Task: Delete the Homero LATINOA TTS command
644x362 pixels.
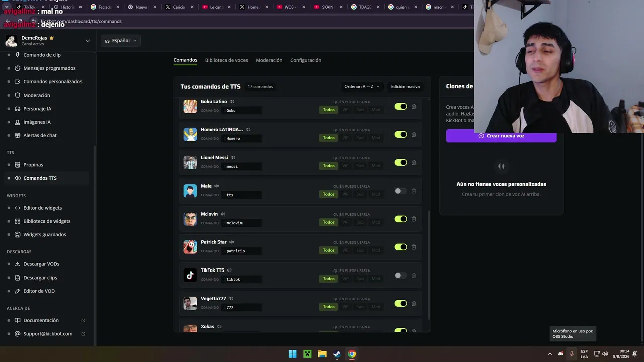Action: click(414, 135)
